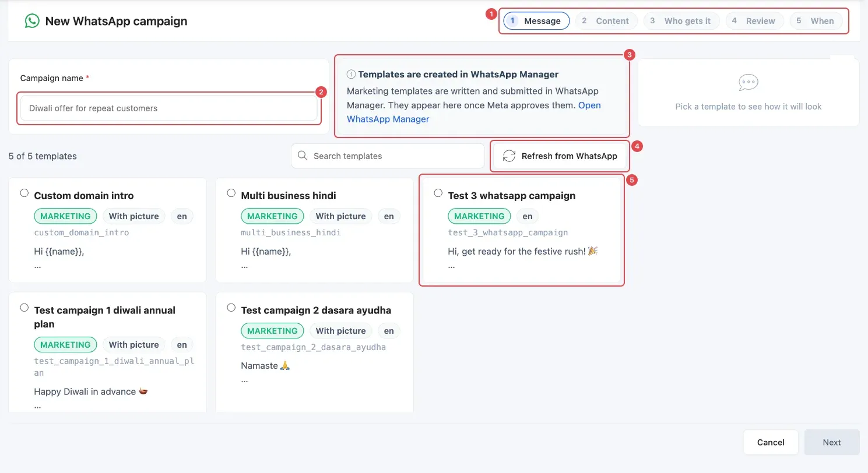This screenshot has width=868, height=473.
Task: Go to step 4 Review
Action: 754,21
